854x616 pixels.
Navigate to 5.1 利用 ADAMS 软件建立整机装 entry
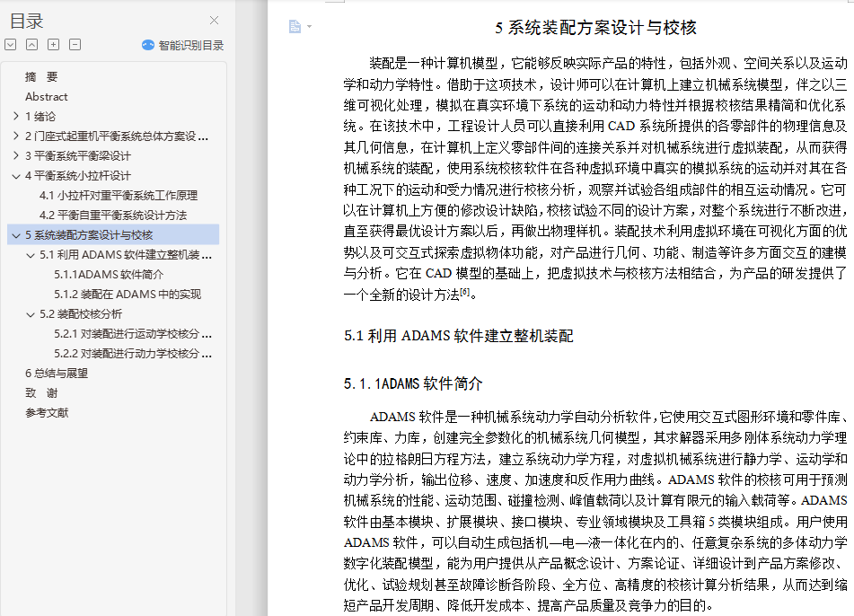point(125,254)
